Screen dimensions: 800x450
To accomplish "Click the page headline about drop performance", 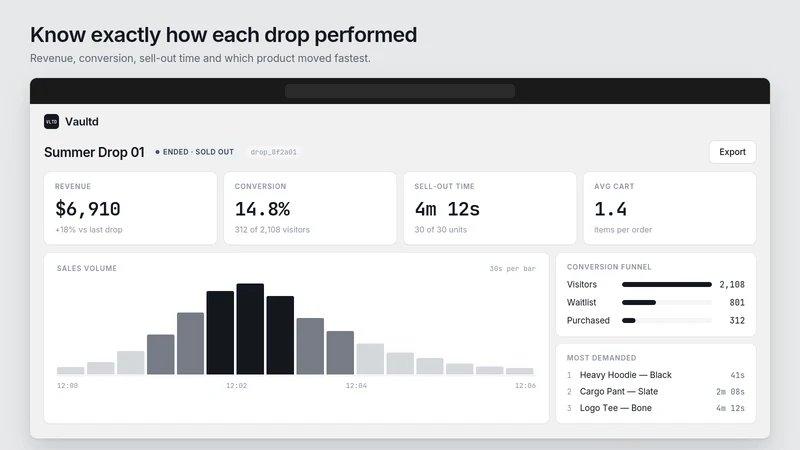I will 223,35.
